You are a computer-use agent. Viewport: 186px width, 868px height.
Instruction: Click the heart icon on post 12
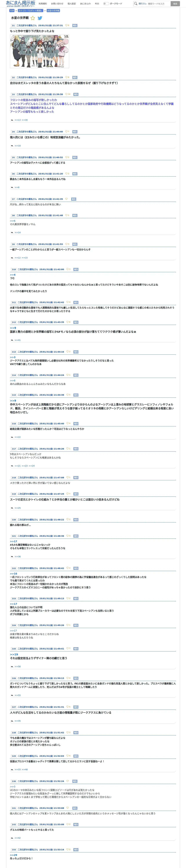68,322
